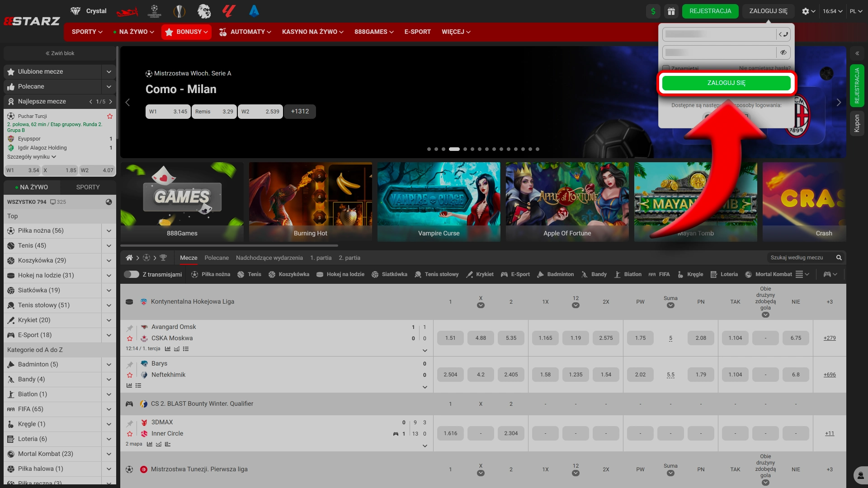Image resolution: width=868 pixels, height=488 pixels.
Task: Toggle the Z transmisjami switch
Action: tap(132, 274)
